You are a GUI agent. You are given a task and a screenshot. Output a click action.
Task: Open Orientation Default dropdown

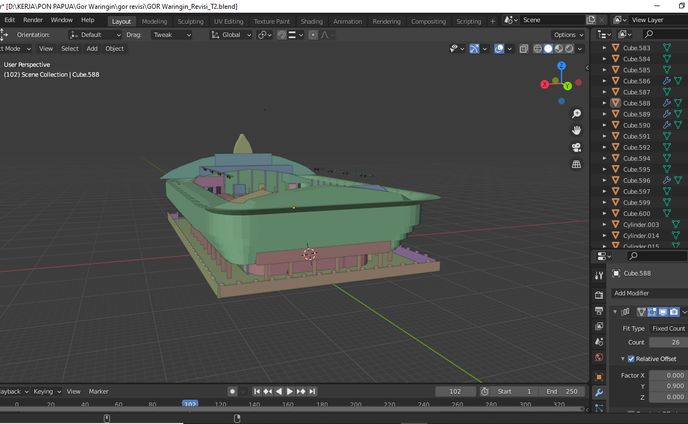pyautogui.click(x=95, y=35)
